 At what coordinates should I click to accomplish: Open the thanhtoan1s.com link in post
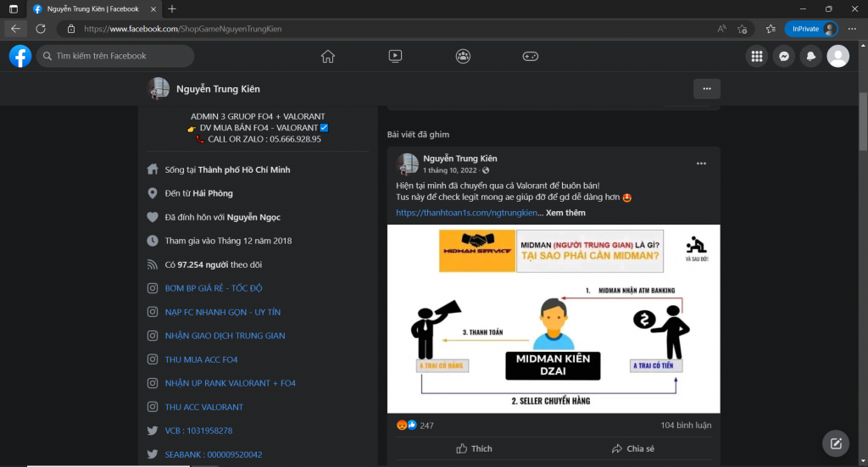coord(466,213)
